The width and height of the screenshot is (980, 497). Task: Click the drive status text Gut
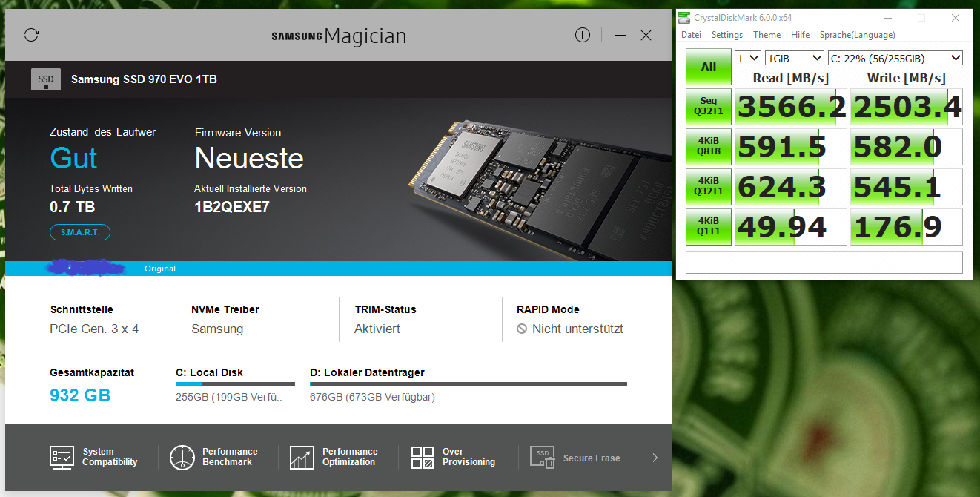pyautogui.click(x=74, y=158)
